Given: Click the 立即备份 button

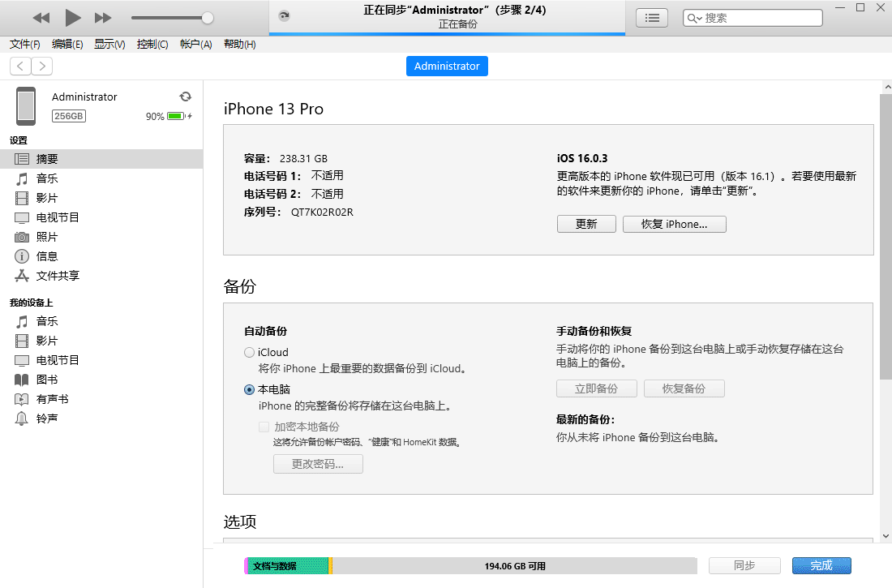Looking at the screenshot, I should coord(596,388).
